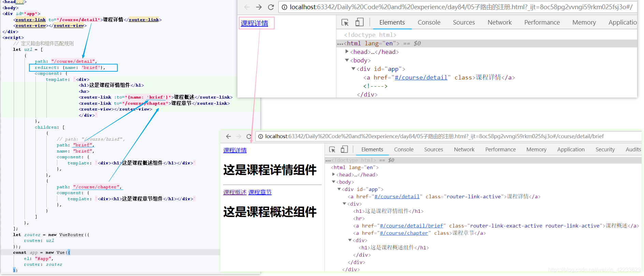Collapse body node in lower DevTools tree
Screen dimensions: 644x276
tap(334, 182)
